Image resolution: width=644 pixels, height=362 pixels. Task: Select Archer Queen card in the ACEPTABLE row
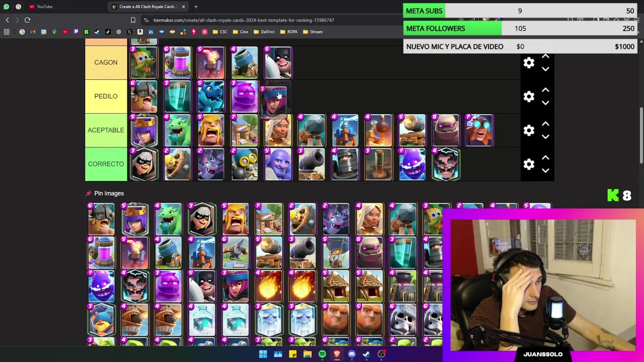(x=143, y=130)
